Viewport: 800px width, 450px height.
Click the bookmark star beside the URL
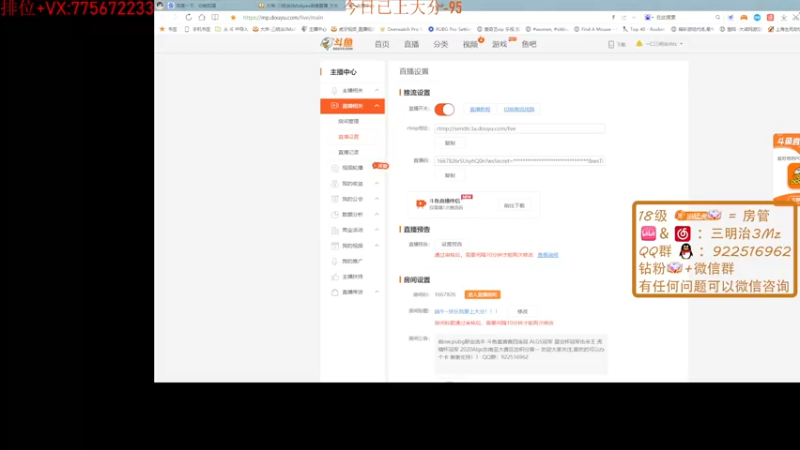(233, 17)
